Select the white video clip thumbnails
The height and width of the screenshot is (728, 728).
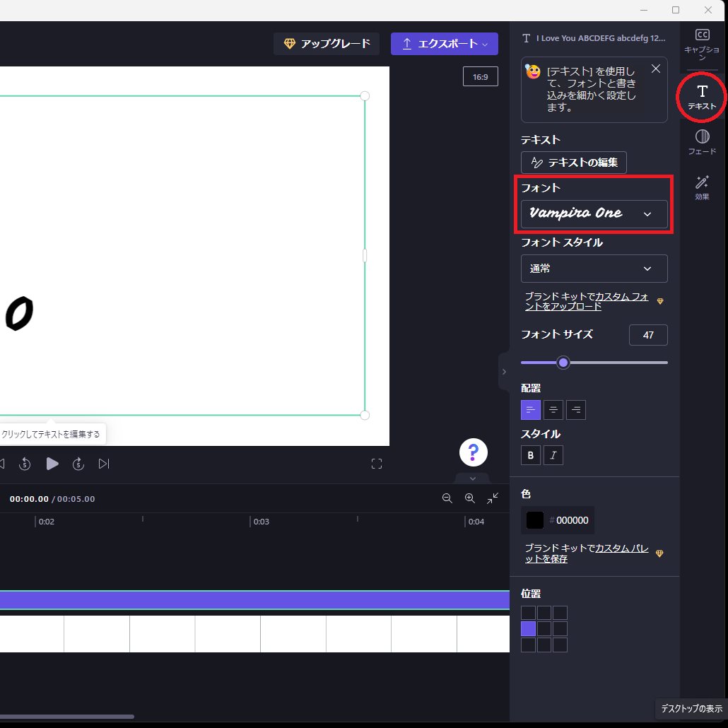pyautogui.click(x=254, y=634)
